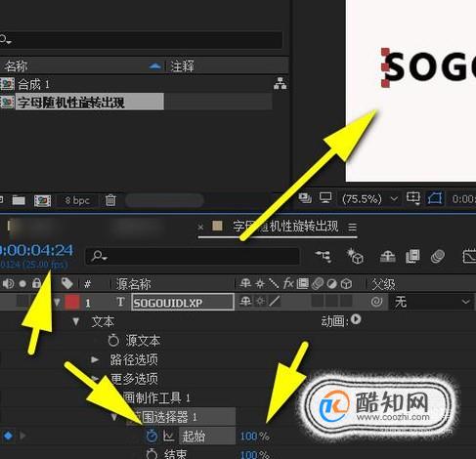Toggle stopwatch for 源文本 property
The width and height of the screenshot is (476, 459).
pos(113,341)
